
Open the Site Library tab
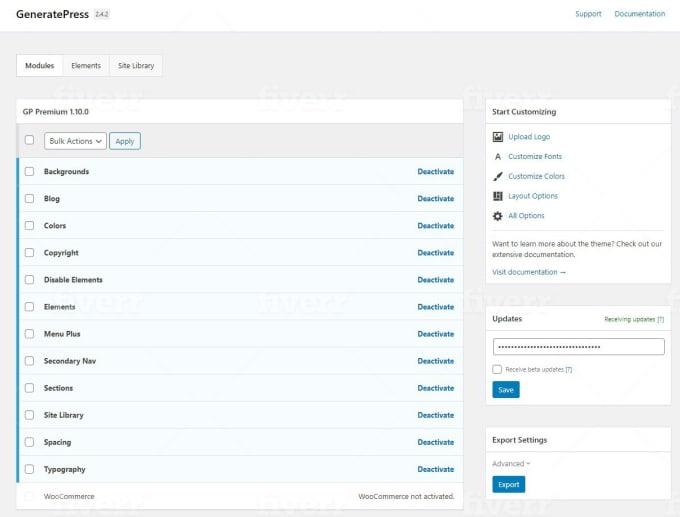(x=136, y=66)
